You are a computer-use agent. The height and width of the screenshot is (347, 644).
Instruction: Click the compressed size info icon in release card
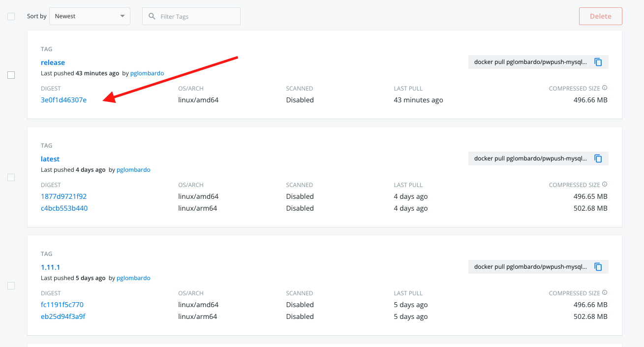tap(605, 88)
